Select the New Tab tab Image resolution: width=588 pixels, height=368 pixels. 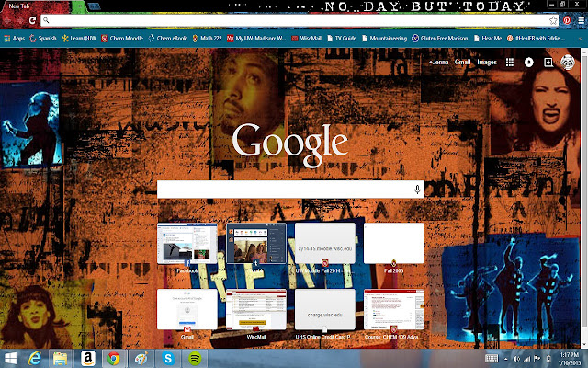click(x=36, y=6)
